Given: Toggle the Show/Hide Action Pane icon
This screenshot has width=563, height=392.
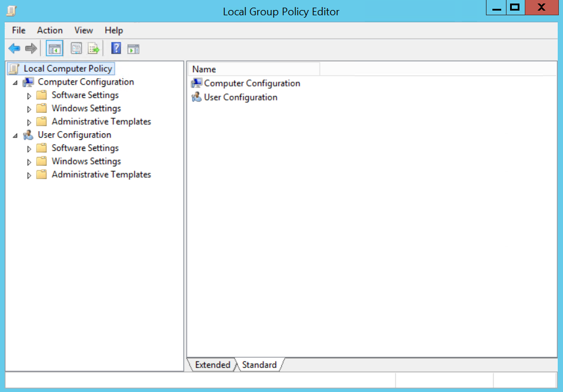Looking at the screenshot, I should tap(133, 49).
